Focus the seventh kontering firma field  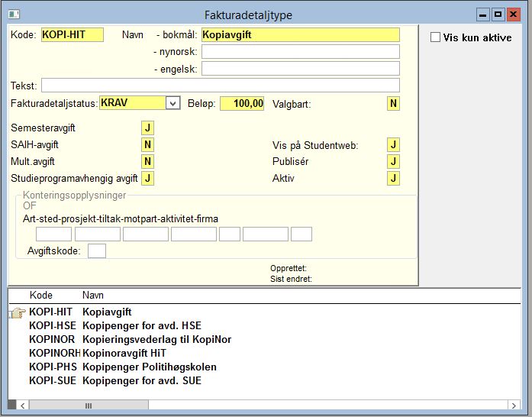click(301, 234)
